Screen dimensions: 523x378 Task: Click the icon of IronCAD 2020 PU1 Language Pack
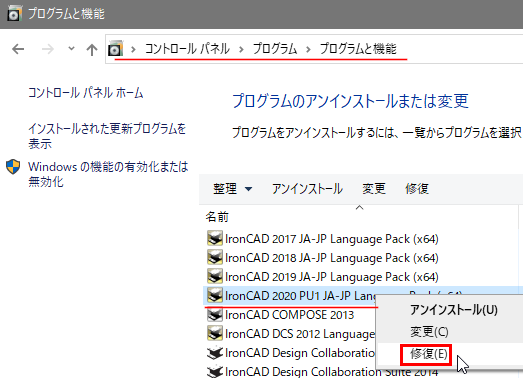pos(215,296)
